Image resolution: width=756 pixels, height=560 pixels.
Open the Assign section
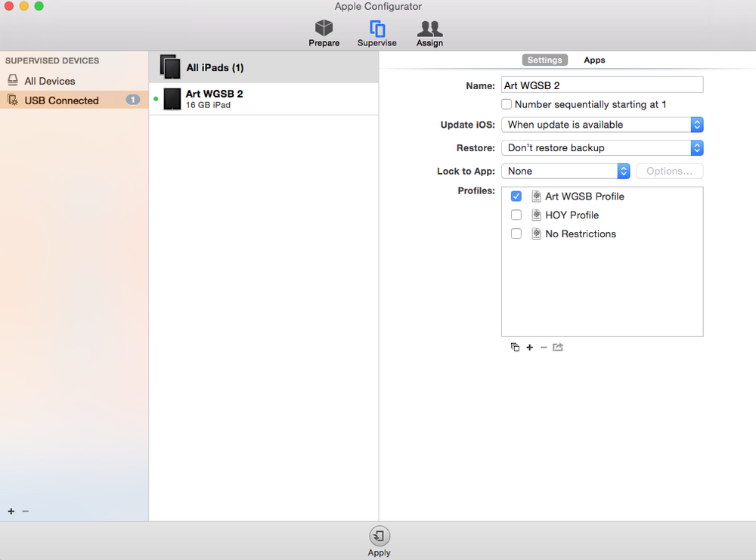[x=429, y=33]
